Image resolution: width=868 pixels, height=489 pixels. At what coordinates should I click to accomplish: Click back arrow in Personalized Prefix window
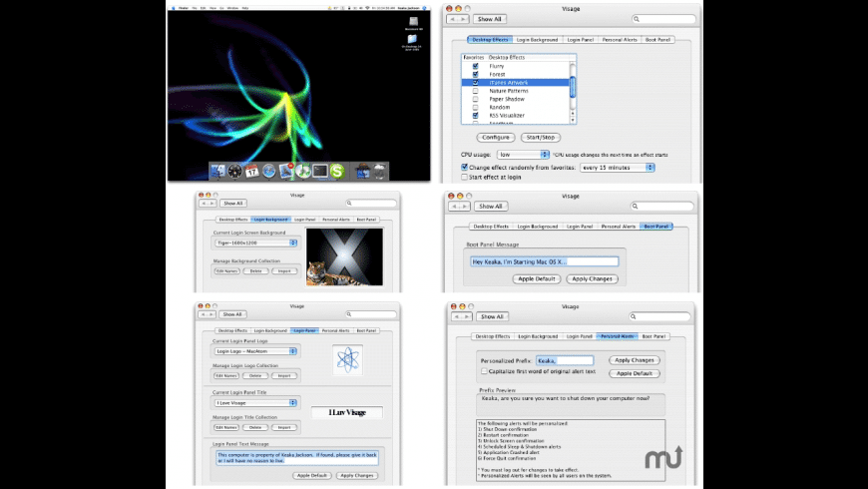point(457,316)
